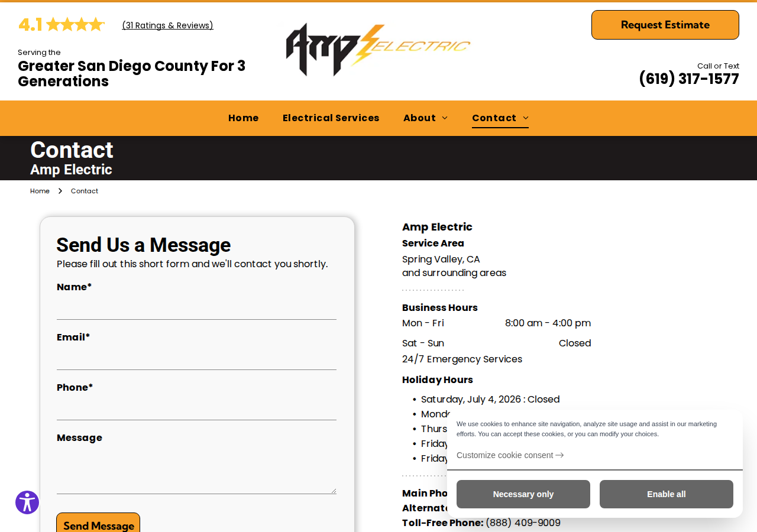Click 'Saturday, July 4, 2026 : Closed' entry
Viewport: 757px width, 532px height.
[x=490, y=399]
